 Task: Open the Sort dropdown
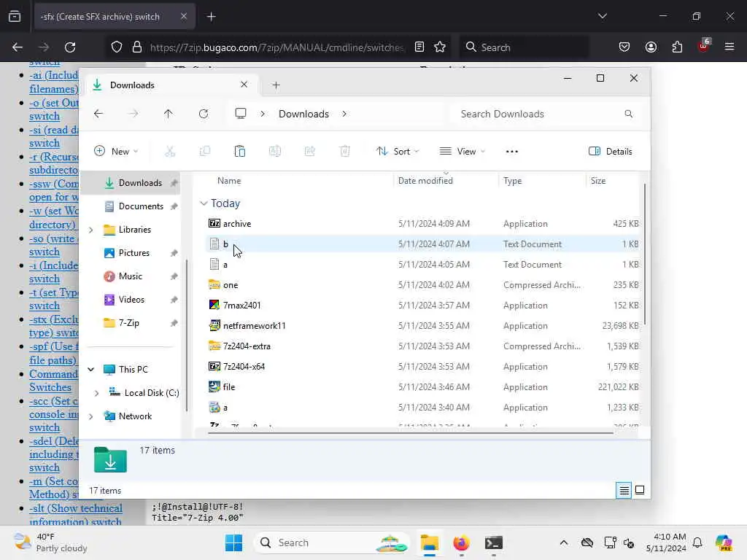coord(398,152)
